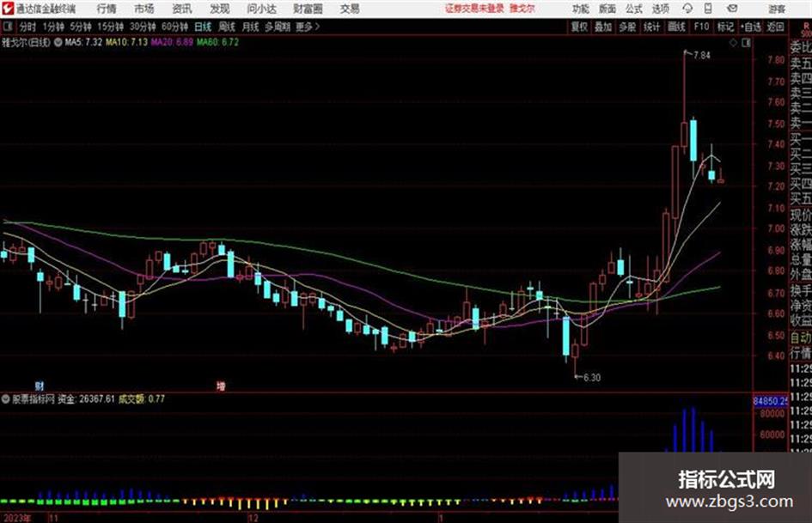Click the 标记 mark toolbar button

pyautogui.click(x=725, y=27)
